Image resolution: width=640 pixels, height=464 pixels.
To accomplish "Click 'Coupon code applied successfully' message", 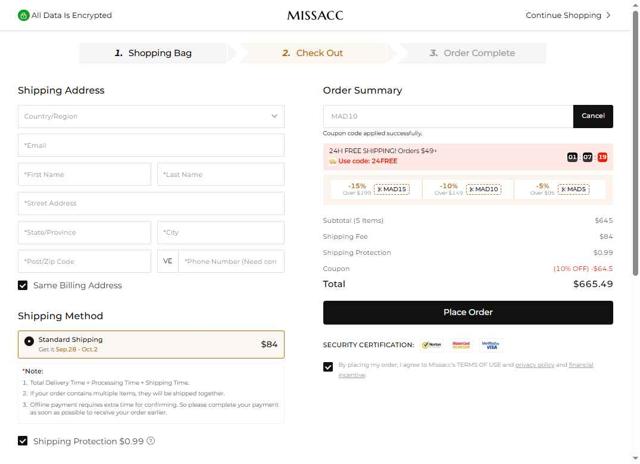I will (372, 133).
